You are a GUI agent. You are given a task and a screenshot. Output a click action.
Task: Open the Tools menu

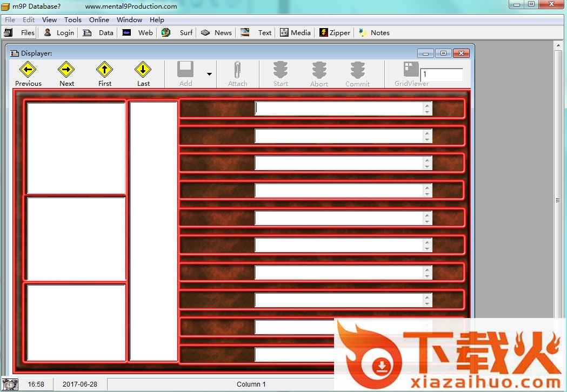73,19
